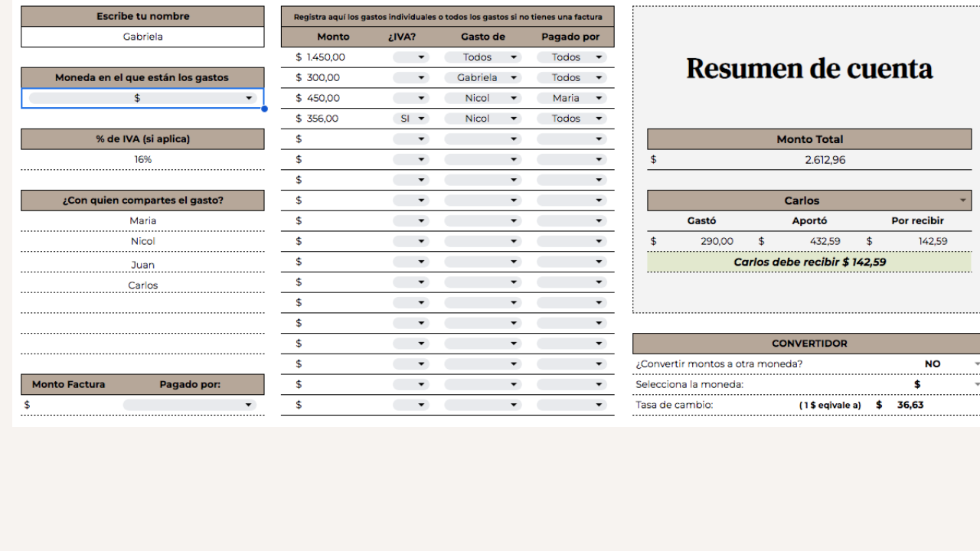The height and width of the screenshot is (551, 980).
Task: Click the Maria cell in shared people list
Action: click(x=142, y=220)
